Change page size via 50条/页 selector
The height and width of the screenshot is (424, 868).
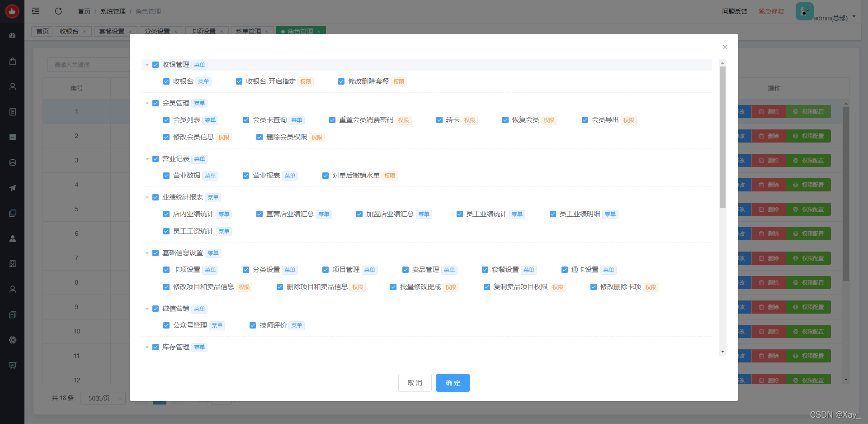pyautogui.click(x=103, y=398)
